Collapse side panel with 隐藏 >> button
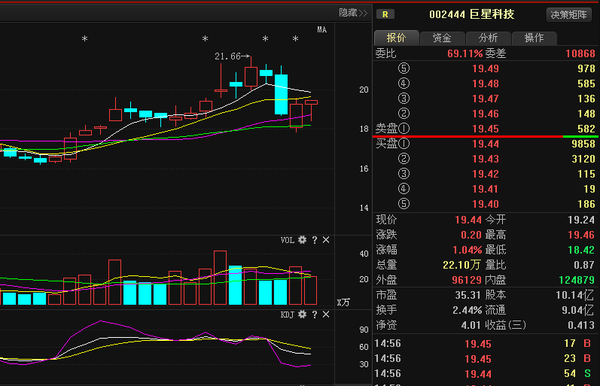The width and height of the screenshot is (600, 386). click(x=353, y=13)
